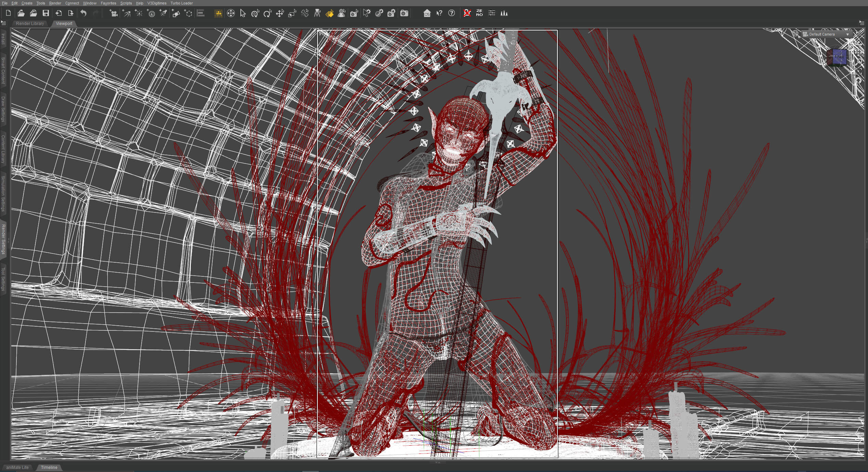Activate the highlighted Surface Selection tool
Image resolution: width=868 pixels, height=472 pixels.
pyautogui.click(x=329, y=13)
